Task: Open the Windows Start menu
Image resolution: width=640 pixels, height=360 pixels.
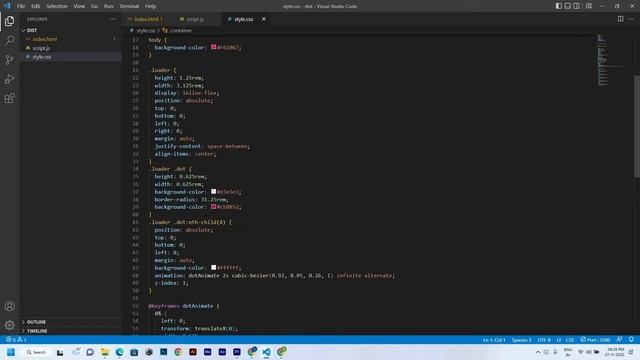Action: 11,352
